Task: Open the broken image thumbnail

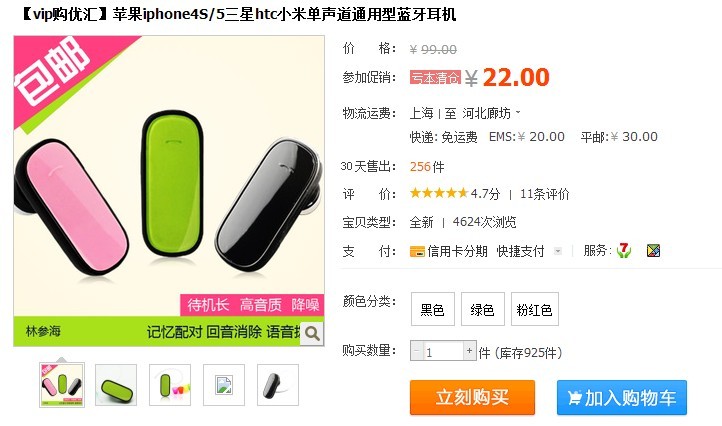Action: pyautogui.click(x=224, y=385)
